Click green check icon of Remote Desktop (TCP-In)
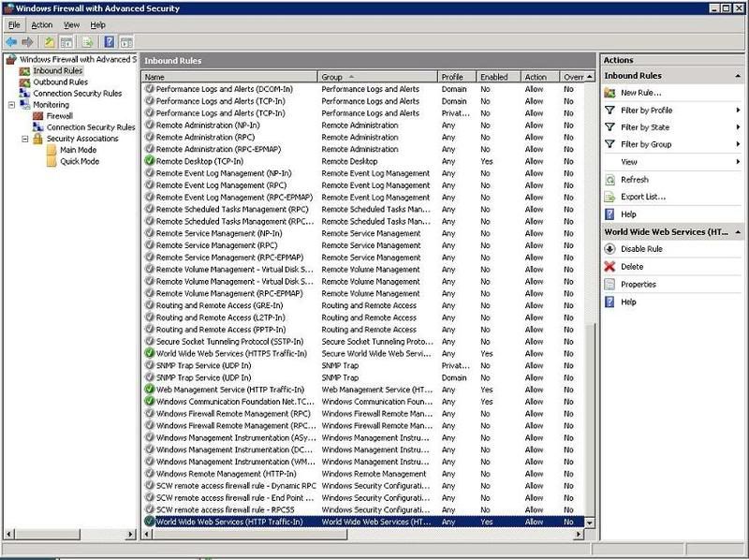 pos(150,161)
